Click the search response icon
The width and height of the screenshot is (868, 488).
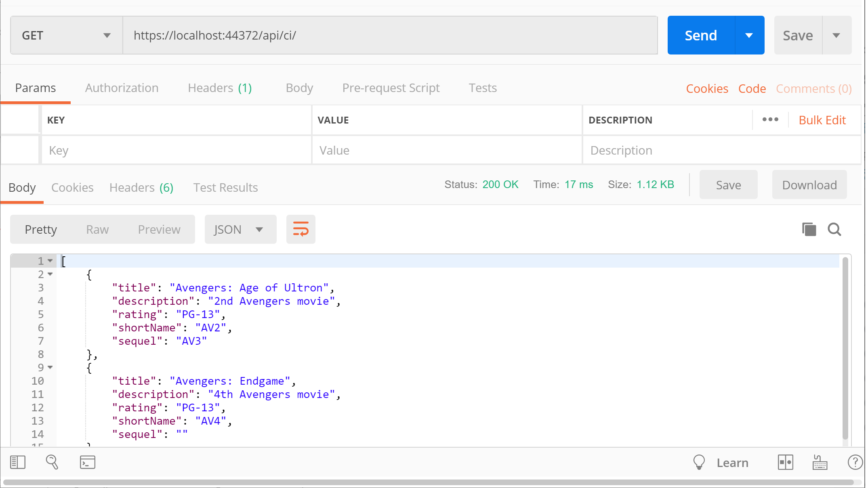click(834, 229)
